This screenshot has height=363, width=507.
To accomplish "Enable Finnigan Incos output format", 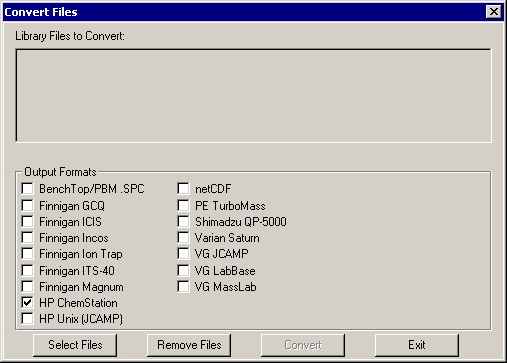I will click(27, 238).
